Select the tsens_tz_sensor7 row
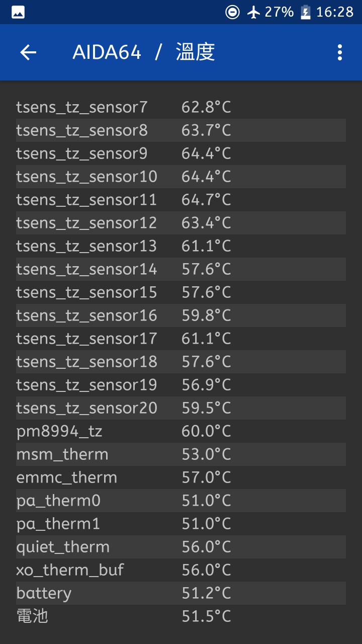362x644 pixels. [181, 107]
